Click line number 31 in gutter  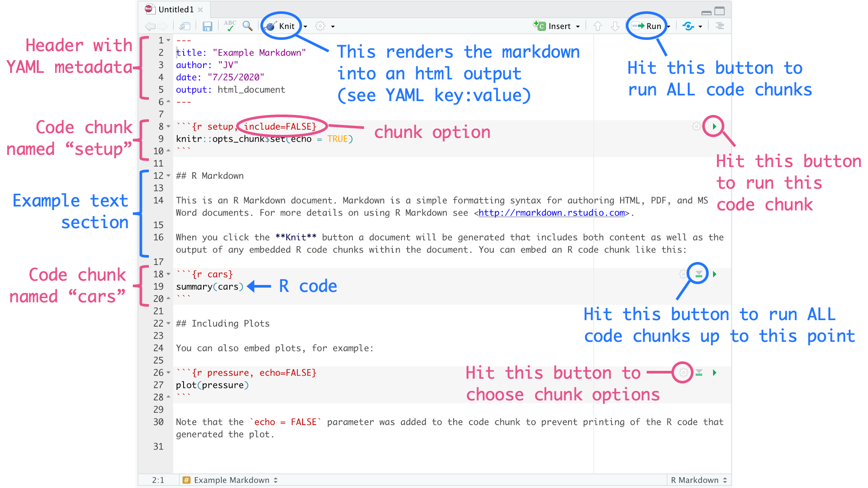pyautogui.click(x=158, y=446)
